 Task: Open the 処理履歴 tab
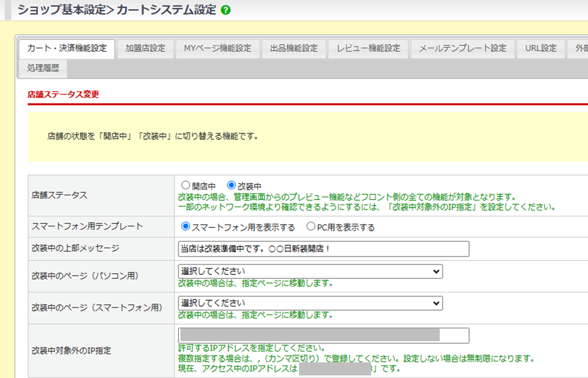43,68
